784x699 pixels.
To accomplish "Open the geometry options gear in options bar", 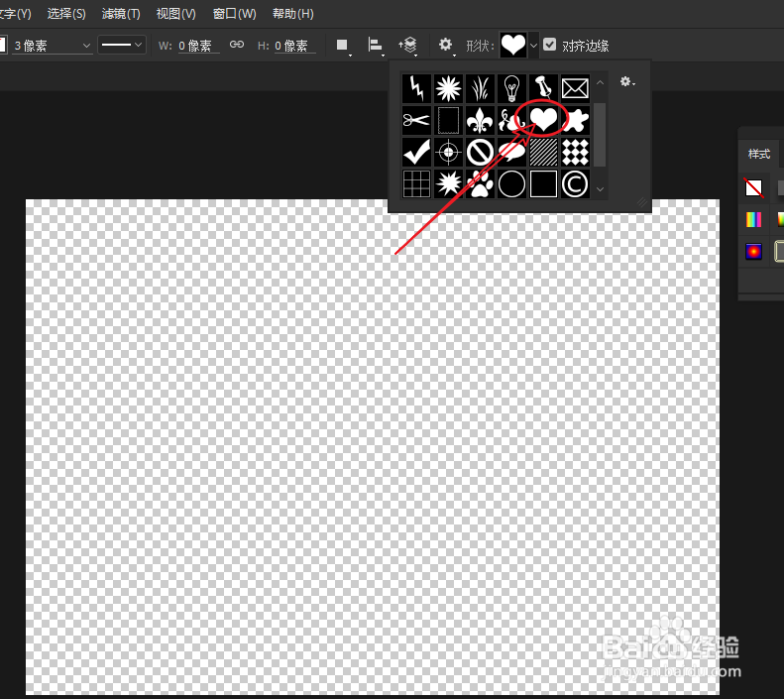I will 446,46.
